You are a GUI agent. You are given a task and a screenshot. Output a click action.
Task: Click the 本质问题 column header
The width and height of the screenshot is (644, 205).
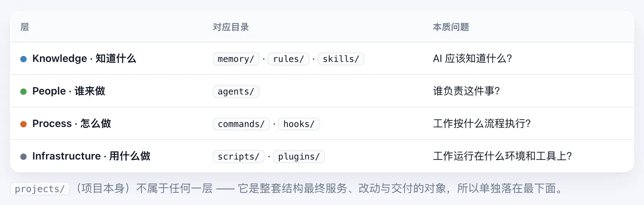pyautogui.click(x=451, y=27)
